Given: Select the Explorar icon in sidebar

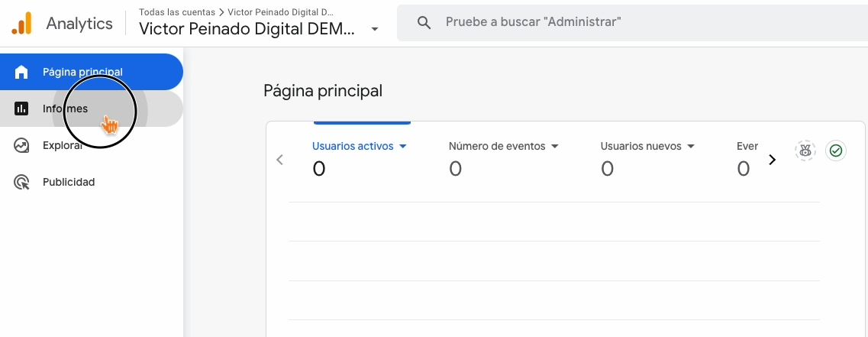Looking at the screenshot, I should point(21,145).
